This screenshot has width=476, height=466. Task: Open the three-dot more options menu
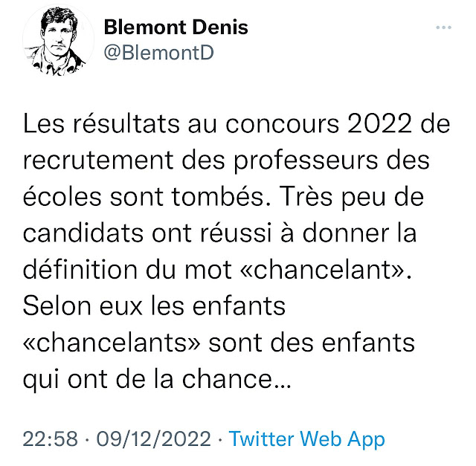443,28
